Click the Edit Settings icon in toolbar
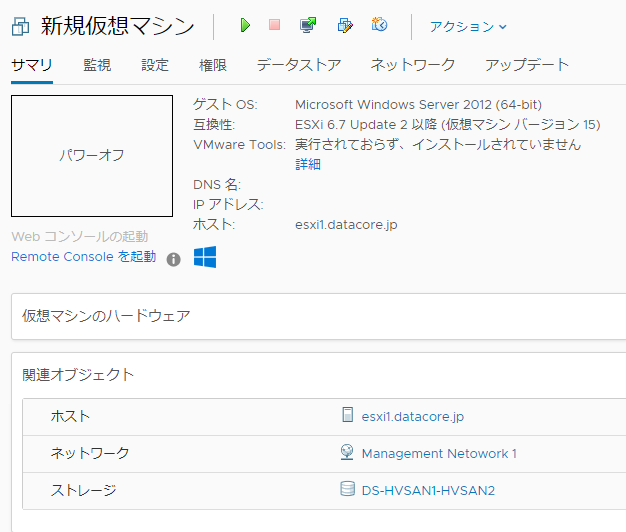Screen dimensions: 626x532 345,25
